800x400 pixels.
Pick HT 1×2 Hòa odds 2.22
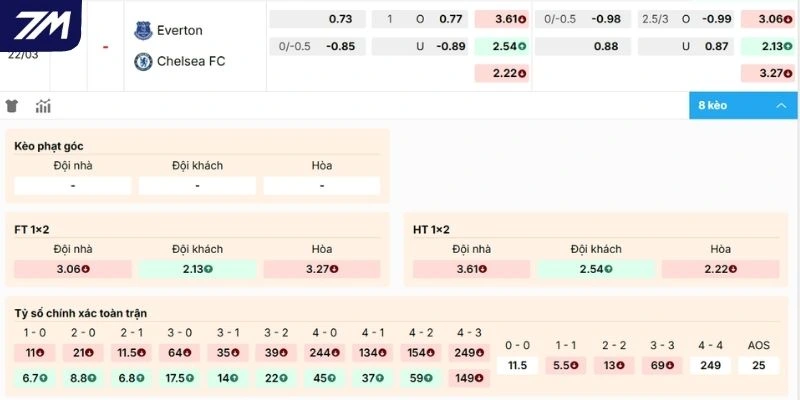720,269
